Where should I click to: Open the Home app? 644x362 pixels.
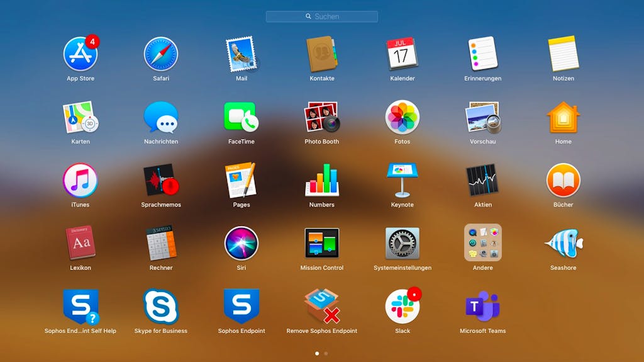pos(563,117)
